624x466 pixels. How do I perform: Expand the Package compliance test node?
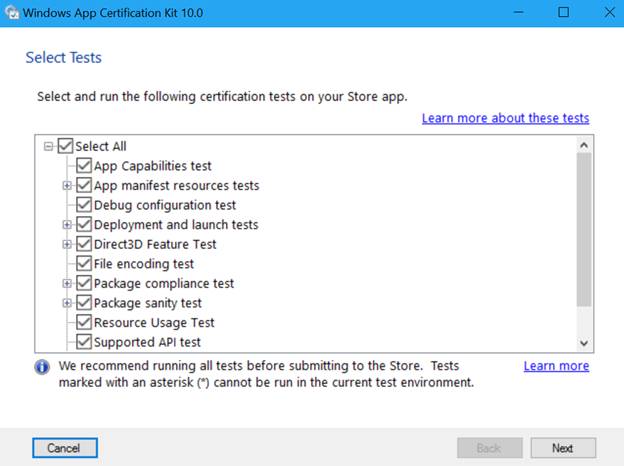coord(67,283)
